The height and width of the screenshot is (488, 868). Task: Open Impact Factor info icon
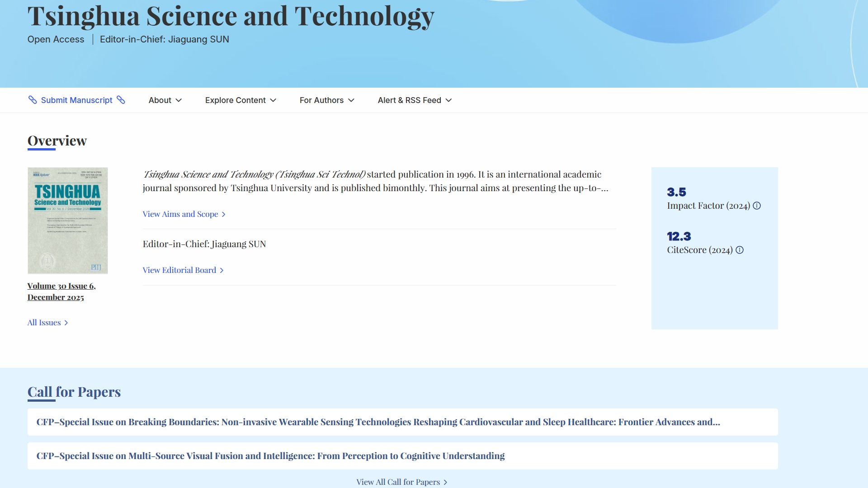point(757,206)
